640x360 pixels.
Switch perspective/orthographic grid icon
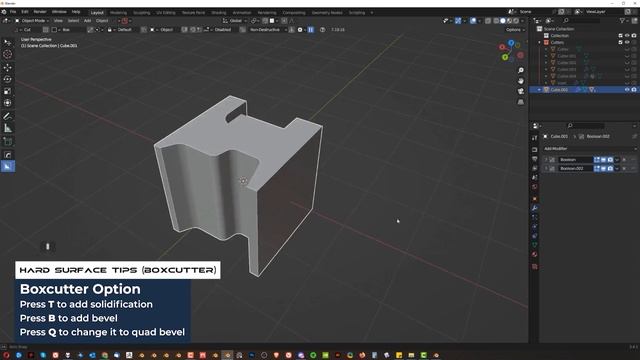tap(521, 102)
